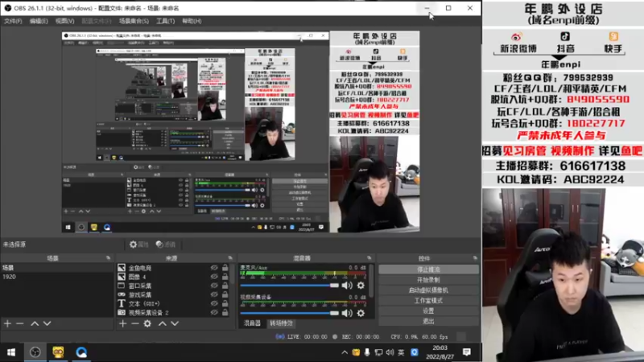Open the Windows Start menu
The height and width of the screenshot is (362, 644).
(11, 352)
